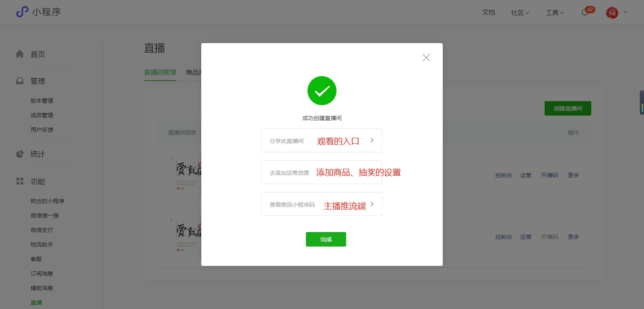Select 直播 in the sidebar
Image resolution: width=644 pixels, height=309 pixels.
(x=36, y=303)
